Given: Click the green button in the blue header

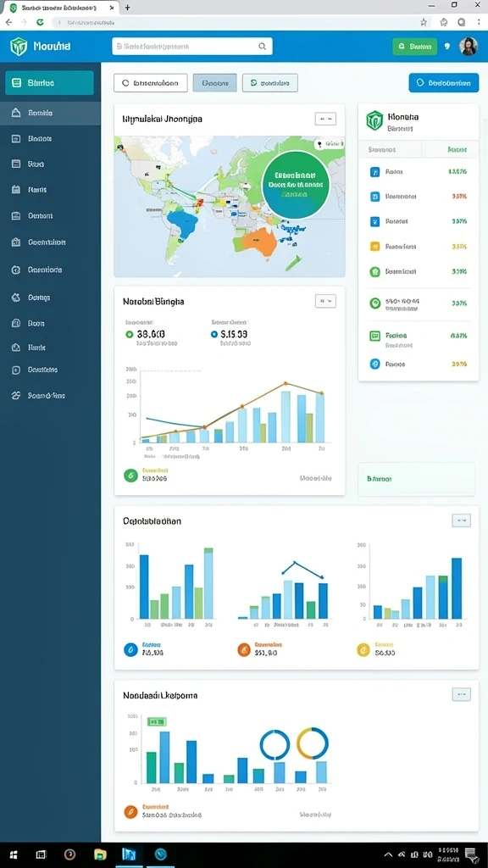Looking at the screenshot, I should 414,47.
